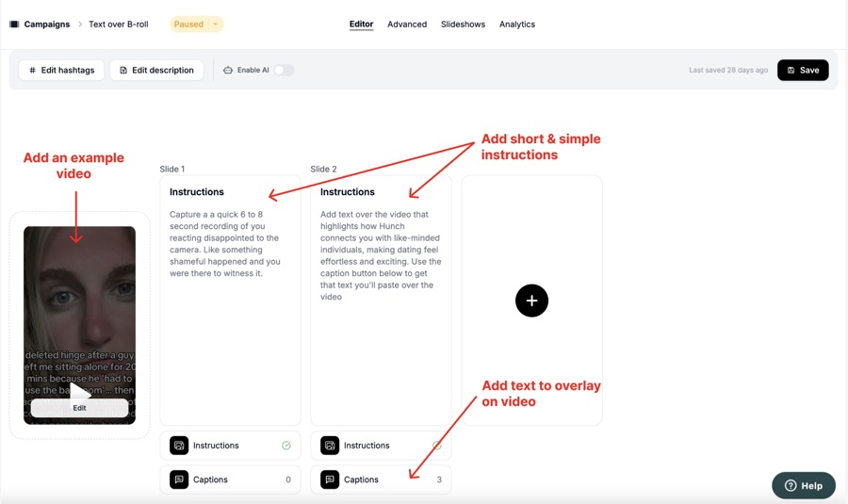Click the robot icon beside Enable AI
This screenshot has width=848, height=504.
click(x=228, y=71)
